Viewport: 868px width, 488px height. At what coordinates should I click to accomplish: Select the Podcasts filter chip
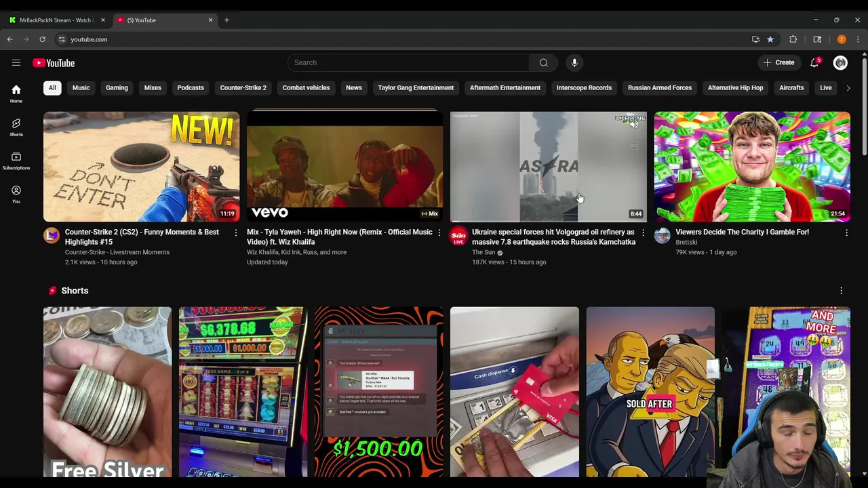191,87
